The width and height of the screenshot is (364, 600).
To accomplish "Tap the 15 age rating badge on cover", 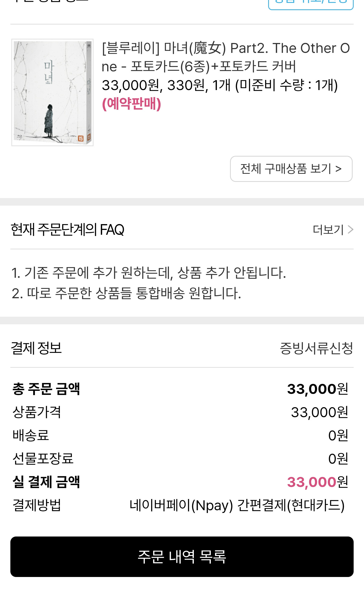I will (81, 138).
